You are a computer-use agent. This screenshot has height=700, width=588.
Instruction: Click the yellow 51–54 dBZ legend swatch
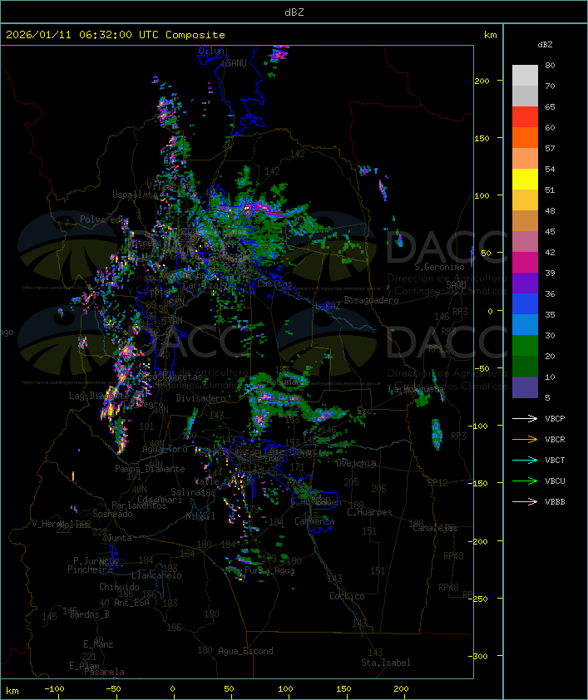click(x=525, y=180)
